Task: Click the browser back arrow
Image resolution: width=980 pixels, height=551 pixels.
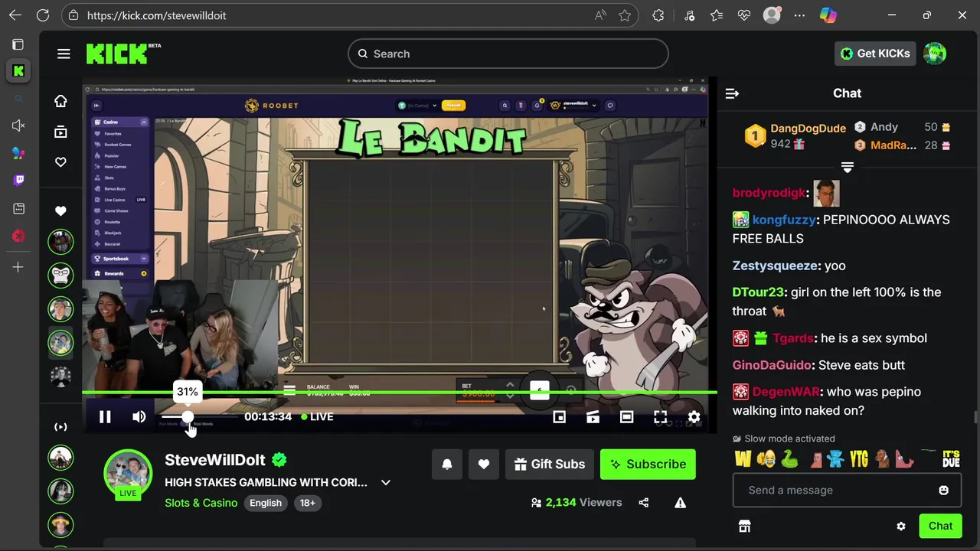Action: coord(15,15)
